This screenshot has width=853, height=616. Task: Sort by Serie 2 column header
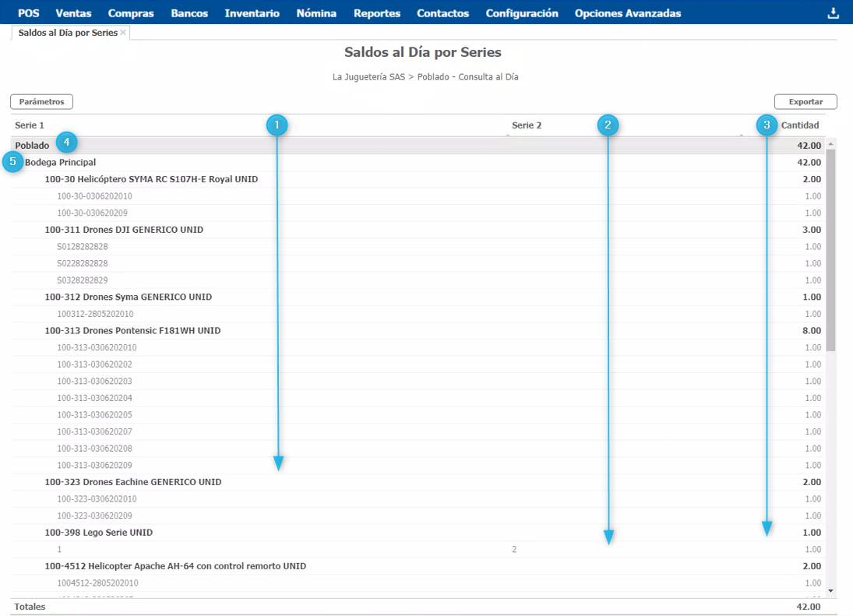pos(527,125)
